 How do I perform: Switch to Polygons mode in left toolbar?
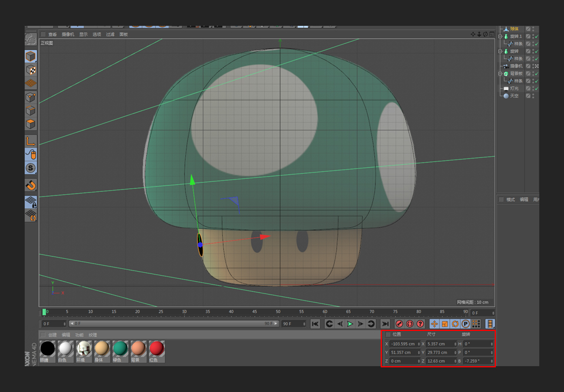click(31, 124)
